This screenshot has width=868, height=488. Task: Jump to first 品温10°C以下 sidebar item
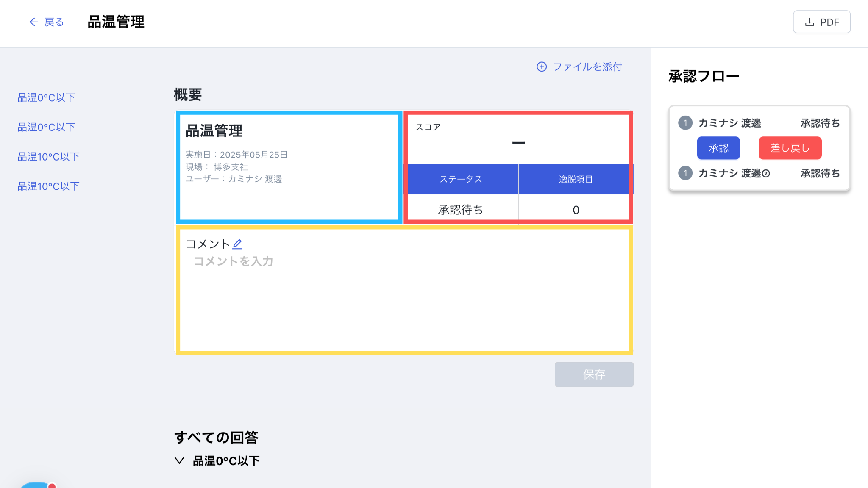(48, 157)
